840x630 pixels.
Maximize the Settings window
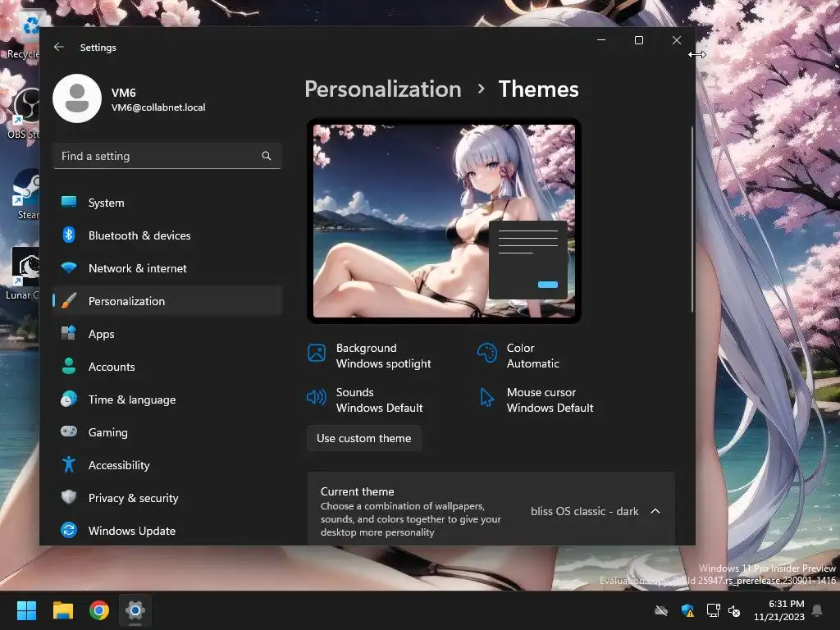[638, 40]
